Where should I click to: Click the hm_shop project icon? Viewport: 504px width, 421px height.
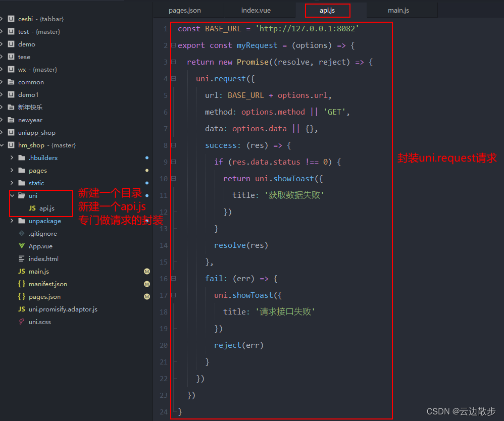pos(11,145)
